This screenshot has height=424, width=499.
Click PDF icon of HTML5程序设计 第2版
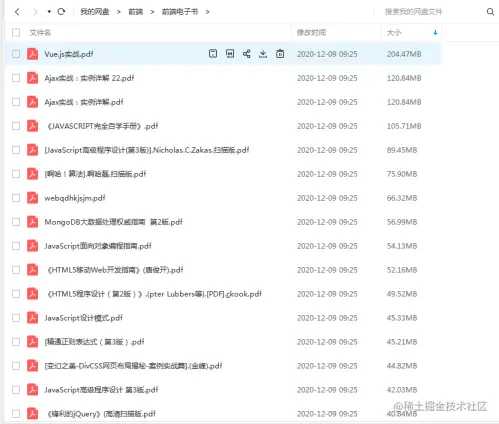coord(32,294)
